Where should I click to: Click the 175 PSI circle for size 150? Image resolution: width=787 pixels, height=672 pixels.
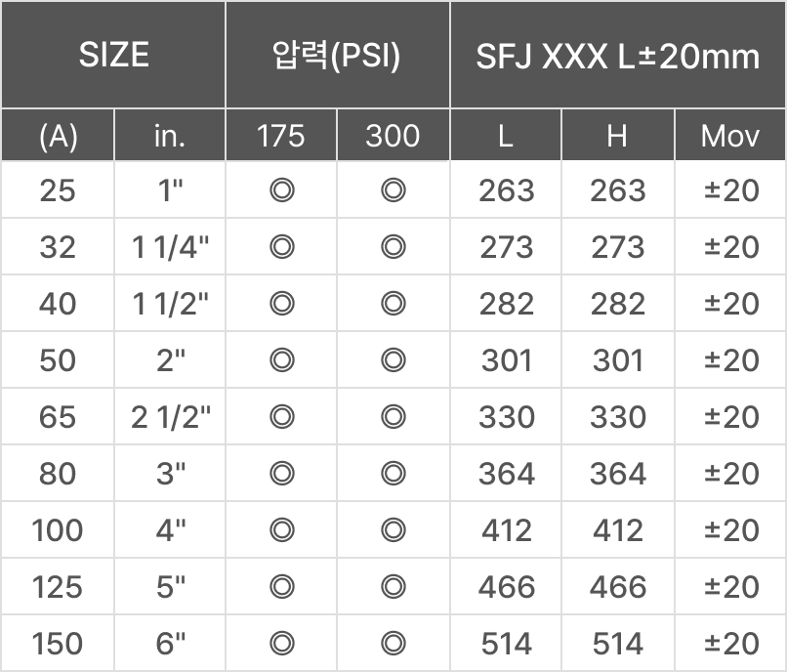click(x=282, y=644)
